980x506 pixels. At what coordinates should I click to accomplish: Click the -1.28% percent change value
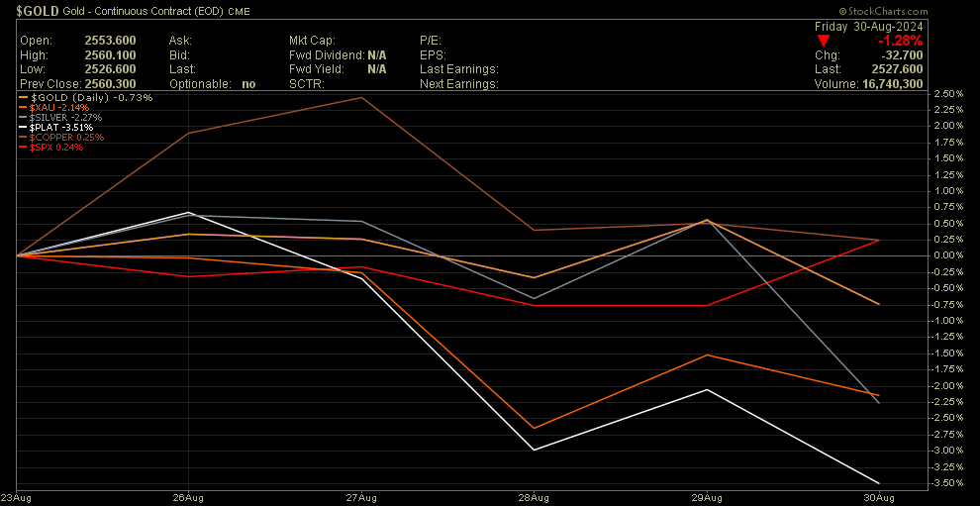899,42
